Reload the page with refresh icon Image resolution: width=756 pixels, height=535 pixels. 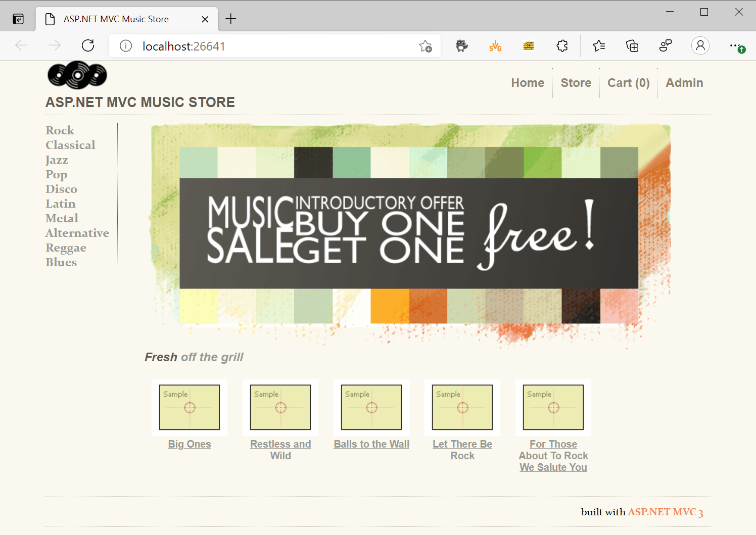(x=88, y=46)
